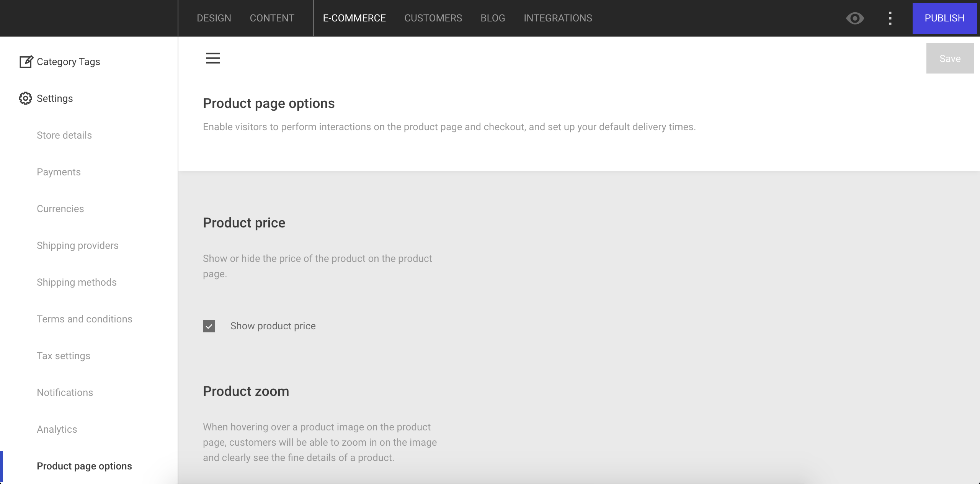This screenshot has width=980, height=484.
Task: Select the Integrations tab
Action: (558, 18)
